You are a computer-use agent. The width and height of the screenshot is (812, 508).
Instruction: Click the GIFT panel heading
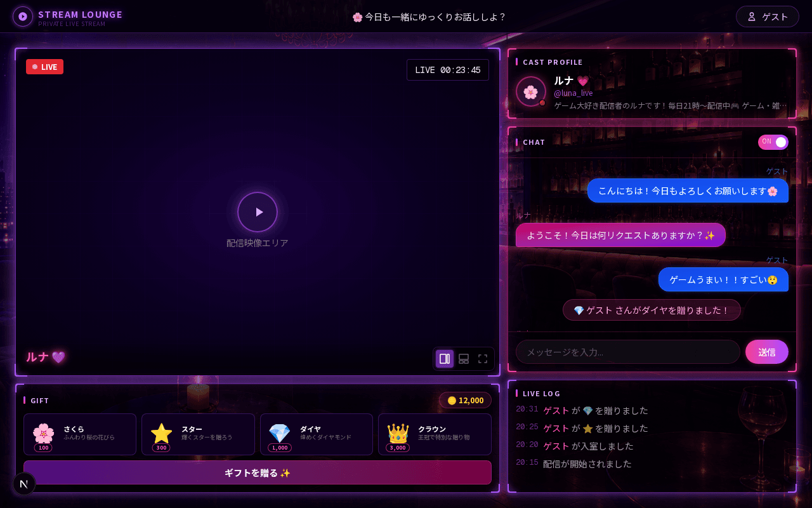(39, 401)
